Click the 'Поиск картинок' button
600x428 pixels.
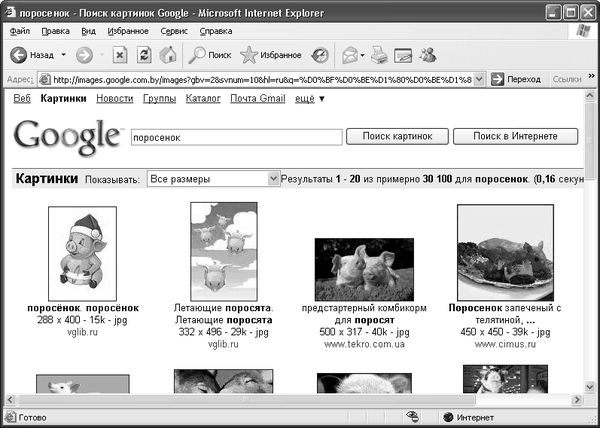click(x=397, y=136)
